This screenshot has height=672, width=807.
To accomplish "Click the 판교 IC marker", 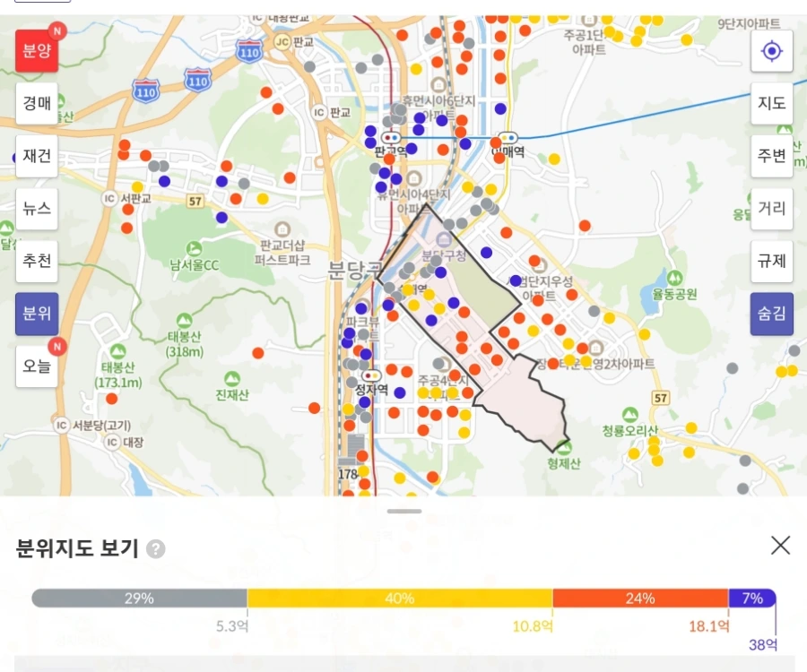I will pyautogui.click(x=319, y=112).
